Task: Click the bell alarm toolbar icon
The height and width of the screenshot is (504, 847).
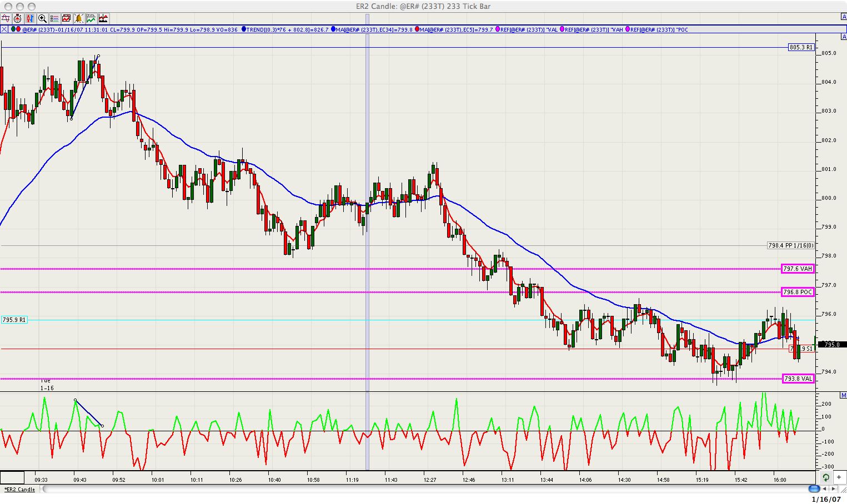Action: point(78,18)
